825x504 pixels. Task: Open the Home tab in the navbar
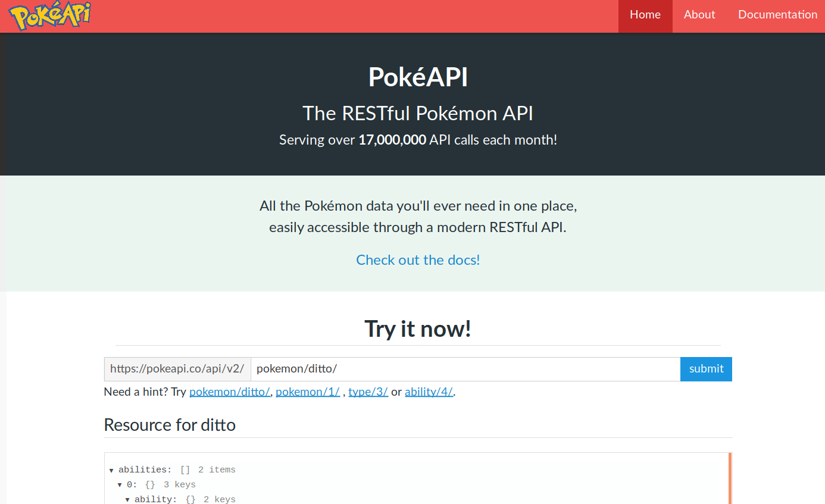645,15
